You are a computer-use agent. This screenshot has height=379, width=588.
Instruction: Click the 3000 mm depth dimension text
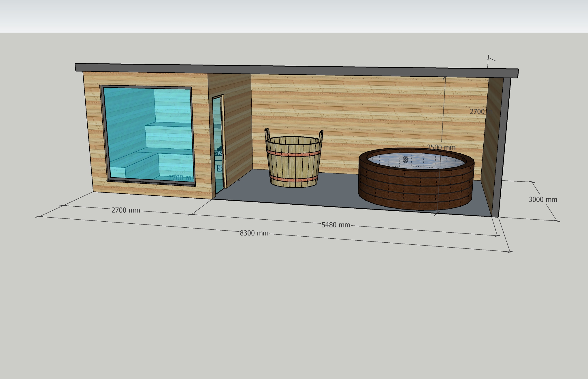pos(542,199)
